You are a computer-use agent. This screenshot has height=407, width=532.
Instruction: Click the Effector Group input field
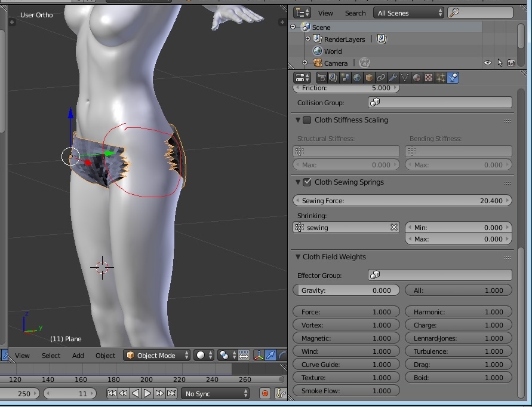[439, 276]
